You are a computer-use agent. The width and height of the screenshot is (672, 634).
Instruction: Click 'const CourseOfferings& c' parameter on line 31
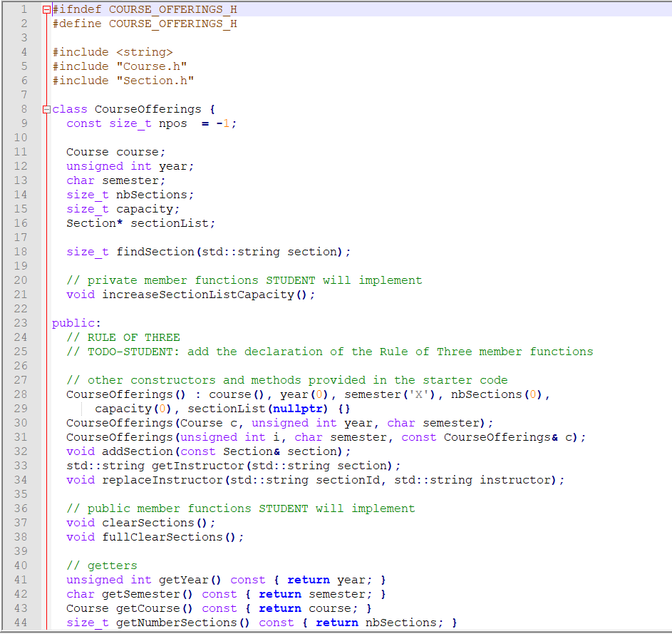[x=487, y=437]
